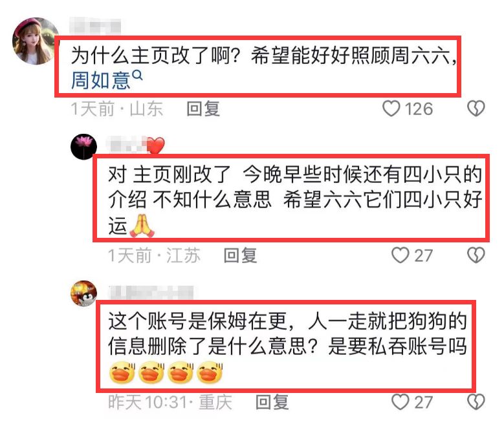Like the Chongqing reply with 27 likes
Viewport: 504px width, 424px height.
(400, 402)
